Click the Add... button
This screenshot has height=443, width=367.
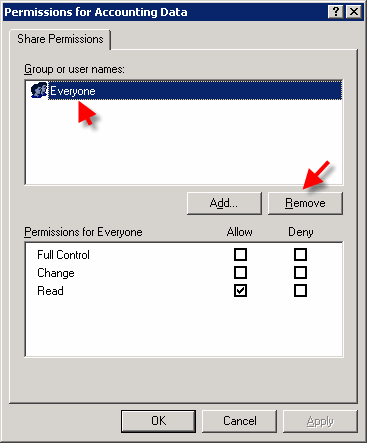(x=224, y=203)
